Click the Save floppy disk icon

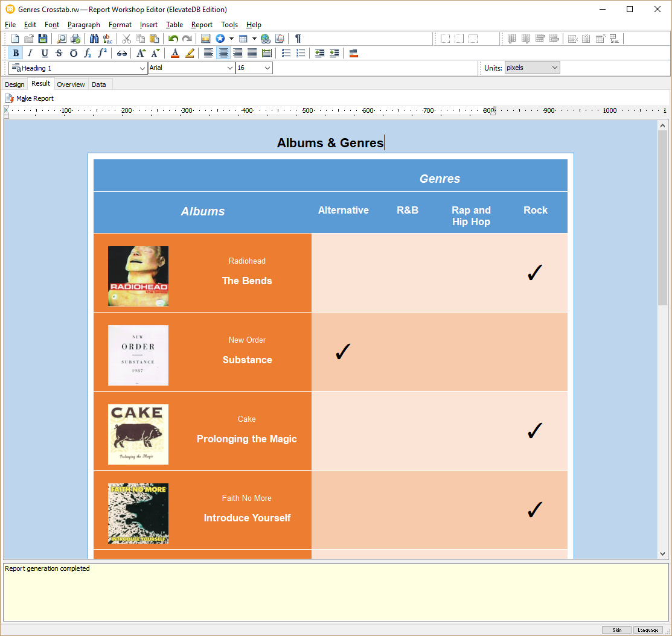pyautogui.click(x=43, y=39)
